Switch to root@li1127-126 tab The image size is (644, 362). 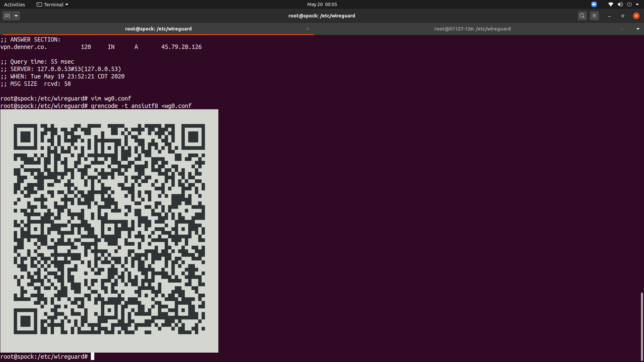(472, 29)
